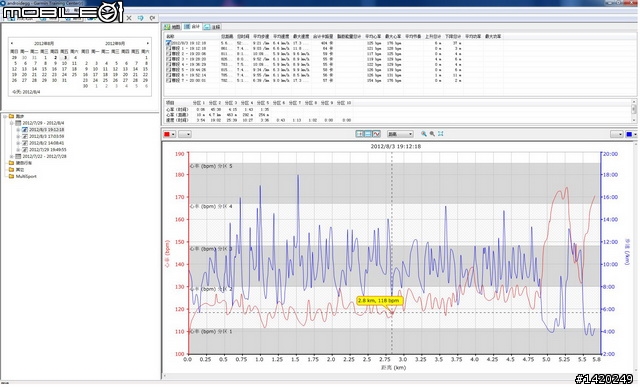Click the '2.8 km, 118 bpm' chart tooltip
The image size is (640, 387).
click(379, 301)
